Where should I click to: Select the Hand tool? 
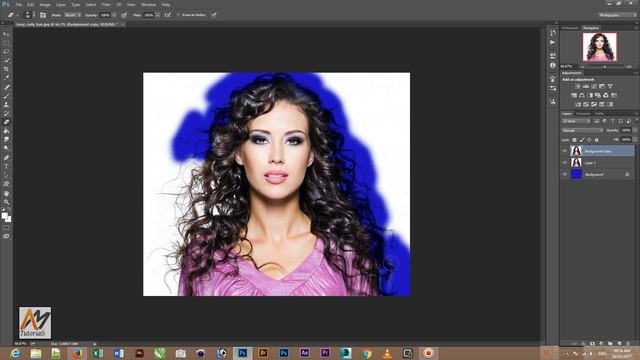coord(6,193)
